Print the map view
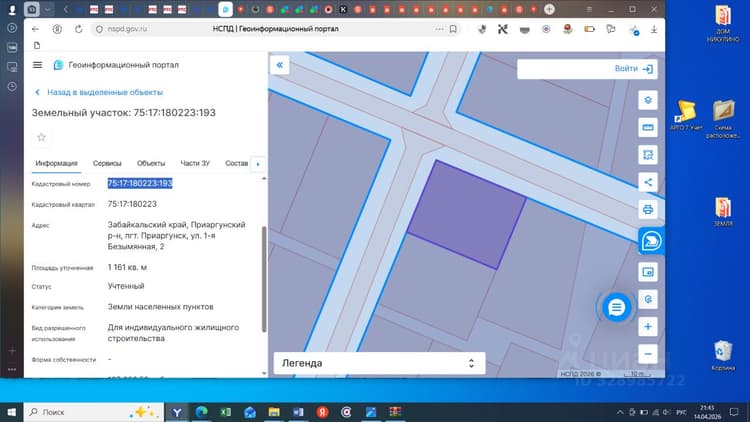The height and width of the screenshot is (422, 750). pos(648,209)
